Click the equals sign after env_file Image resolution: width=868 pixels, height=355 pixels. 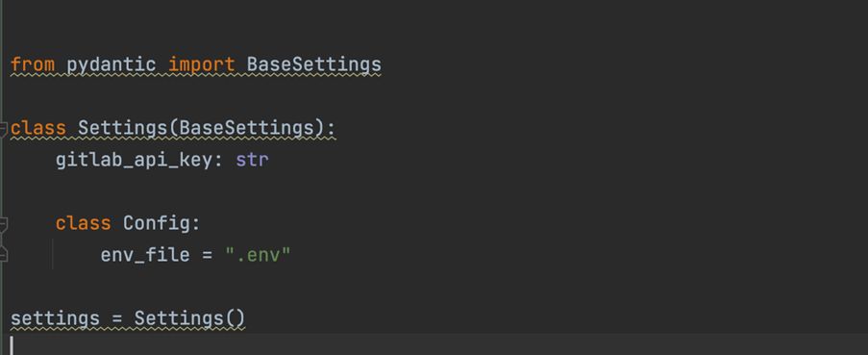pos(207,255)
